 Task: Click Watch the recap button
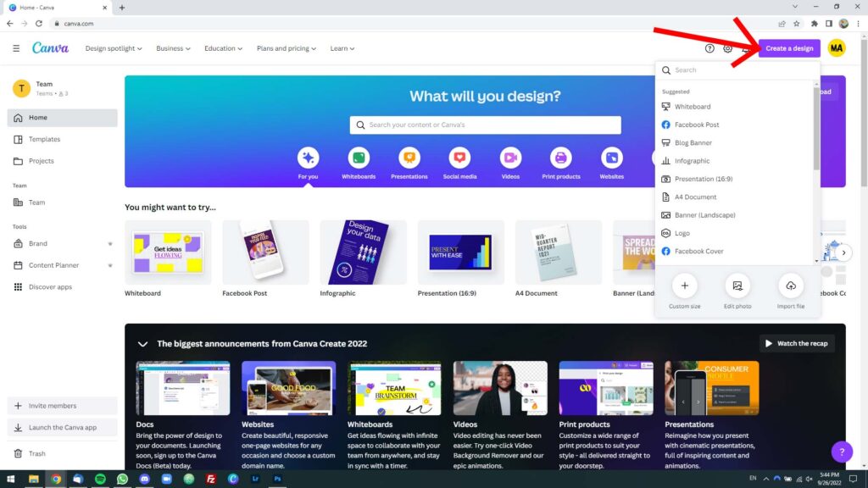(x=797, y=344)
